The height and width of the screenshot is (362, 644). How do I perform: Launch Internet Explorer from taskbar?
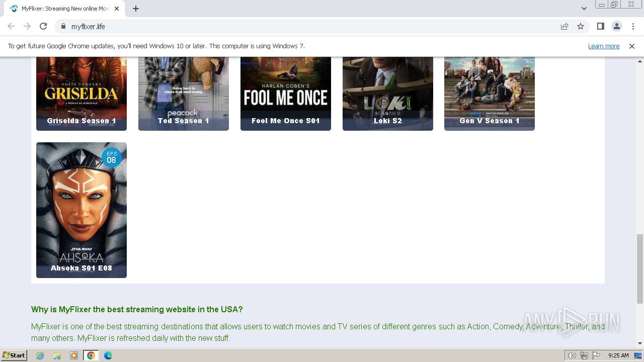coord(40,355)
